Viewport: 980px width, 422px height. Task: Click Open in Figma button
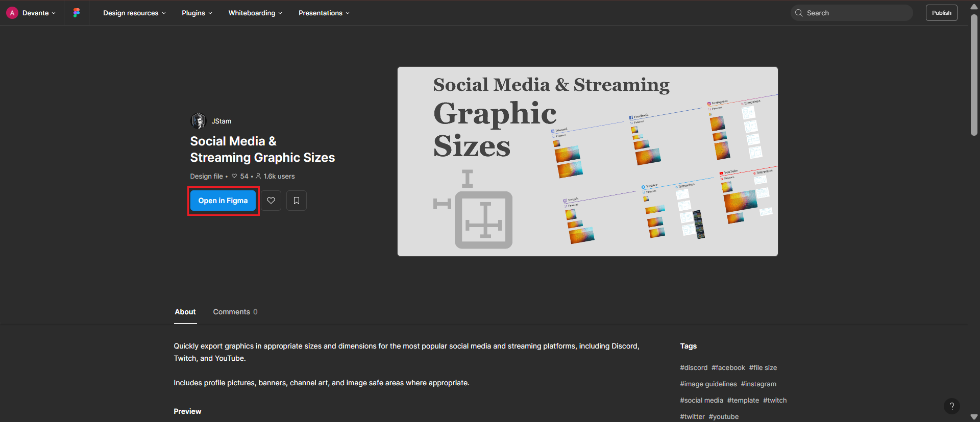click(223, 201)
